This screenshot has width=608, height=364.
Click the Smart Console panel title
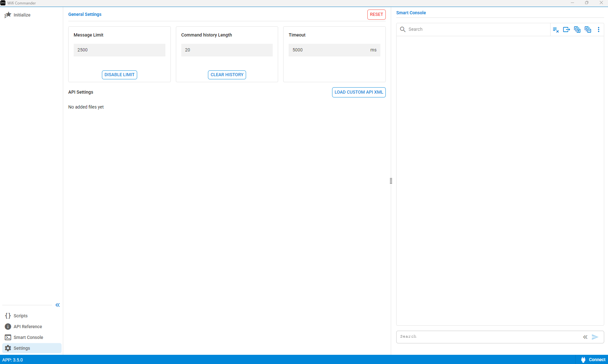click(x=411, y=13)
